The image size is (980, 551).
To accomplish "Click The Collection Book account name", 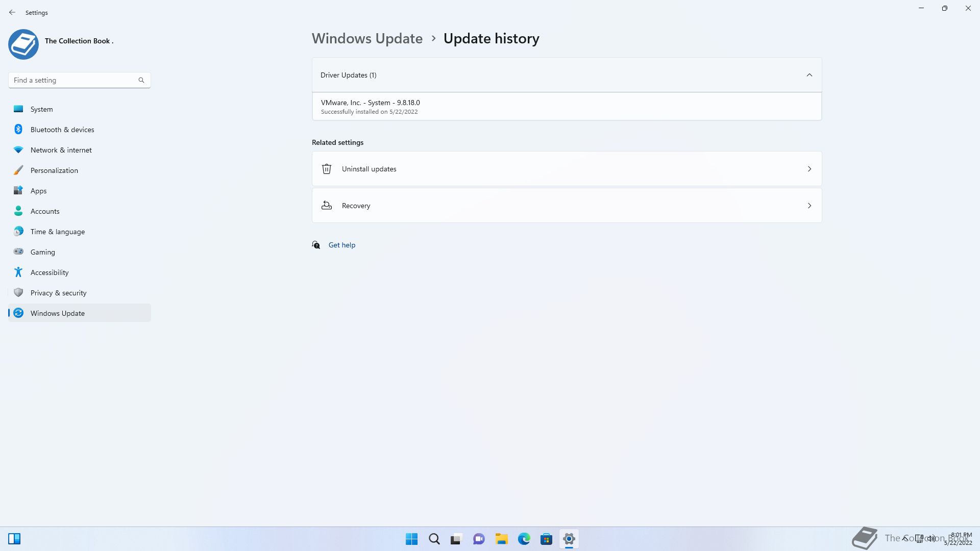I will coord(79,41).
